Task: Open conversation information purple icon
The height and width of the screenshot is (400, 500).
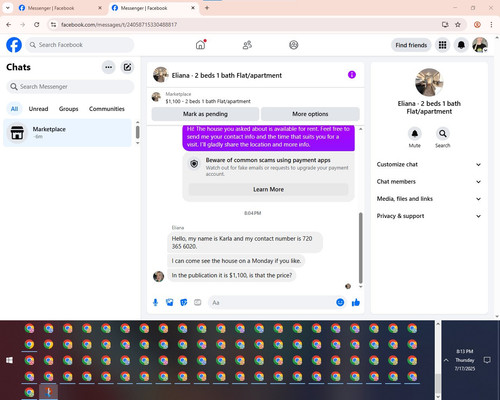Action: point(352,75)
